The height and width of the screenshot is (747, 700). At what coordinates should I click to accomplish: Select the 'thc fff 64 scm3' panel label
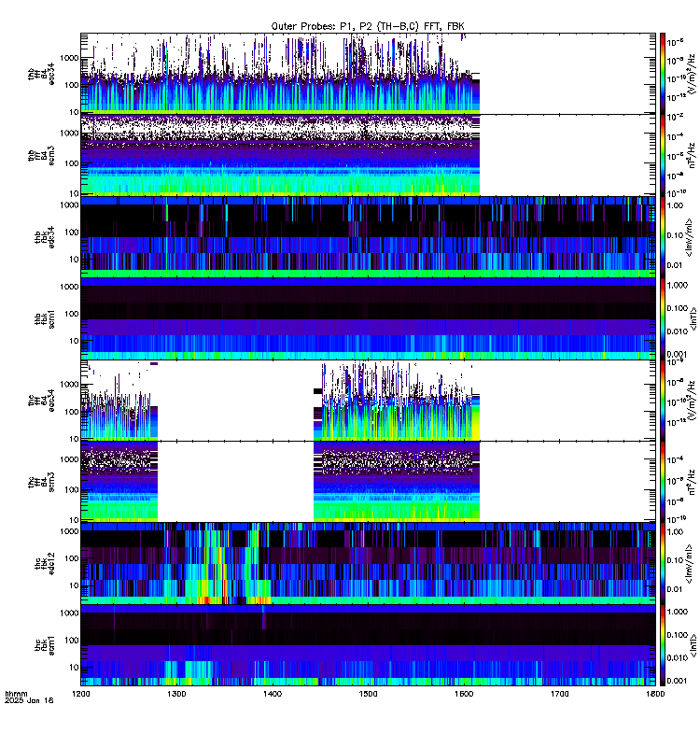[41, 482]
